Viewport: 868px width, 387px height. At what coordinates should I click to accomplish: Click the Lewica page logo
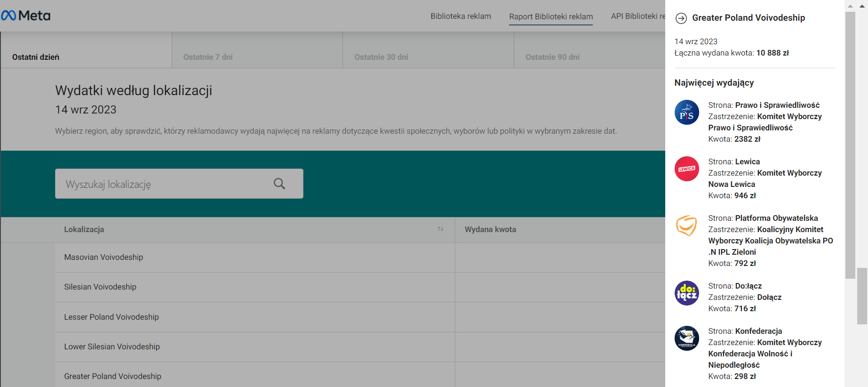pos(686,169)
